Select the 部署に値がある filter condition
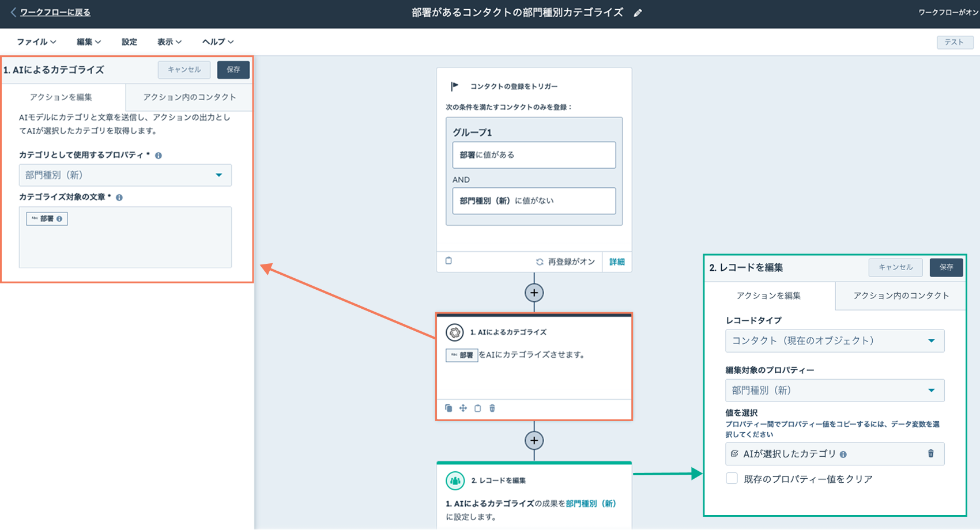The image size is (980, 530). coord(534,155)
